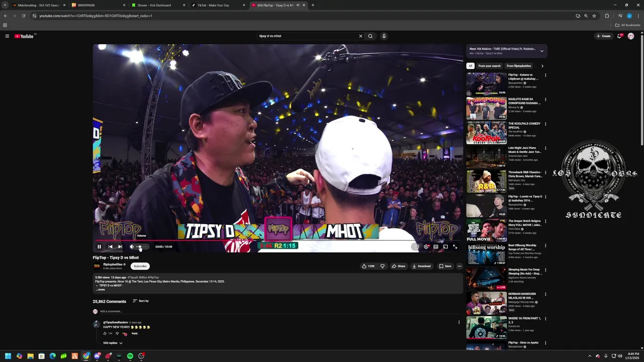The width and height of the screenshot is (644, 362).
Task: Open the tab search dropdown arrow
Action: click(x=5, y=5)
